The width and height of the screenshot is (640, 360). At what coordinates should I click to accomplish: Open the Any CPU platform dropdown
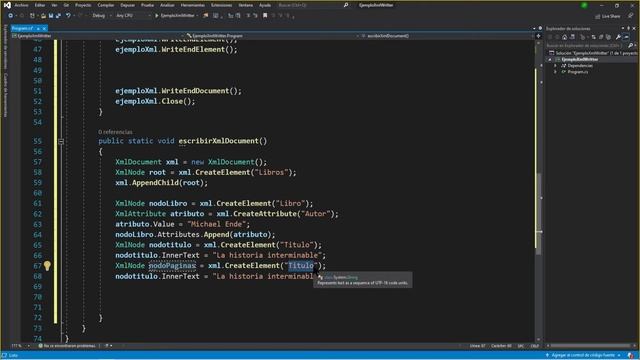pyautogui.click(x=133, y=16)
